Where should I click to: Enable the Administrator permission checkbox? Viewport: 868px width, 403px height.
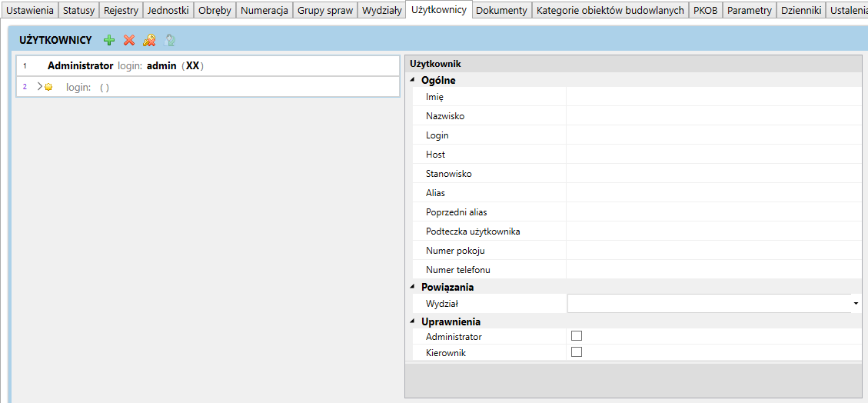click(577, 335)
